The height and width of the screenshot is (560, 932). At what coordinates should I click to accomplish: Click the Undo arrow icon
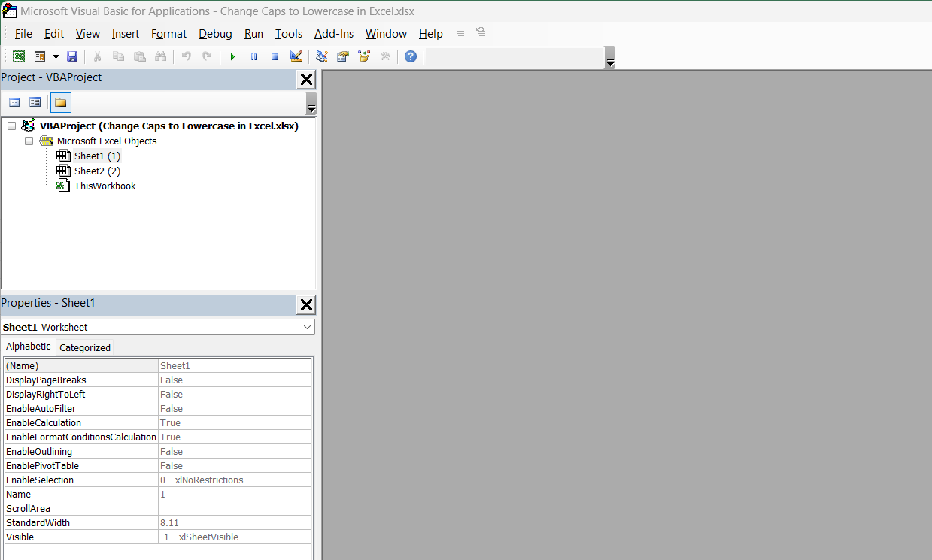click(x=186, y=56)
